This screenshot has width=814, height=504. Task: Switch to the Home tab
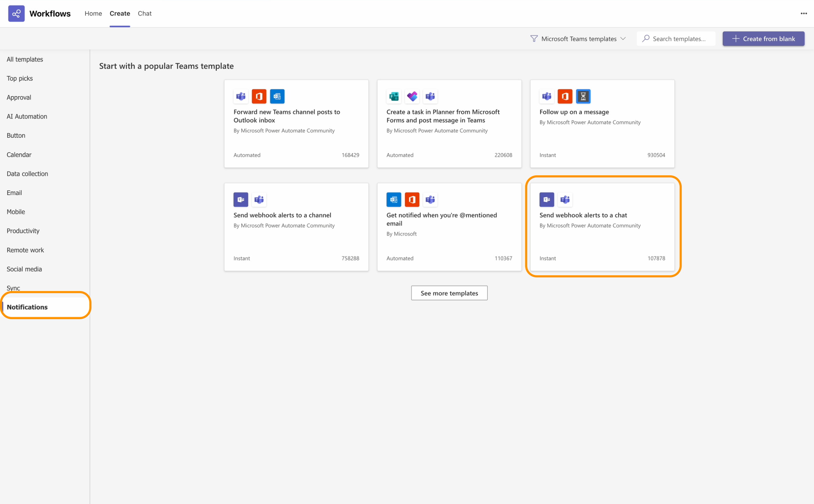click(x=93, y=13)
